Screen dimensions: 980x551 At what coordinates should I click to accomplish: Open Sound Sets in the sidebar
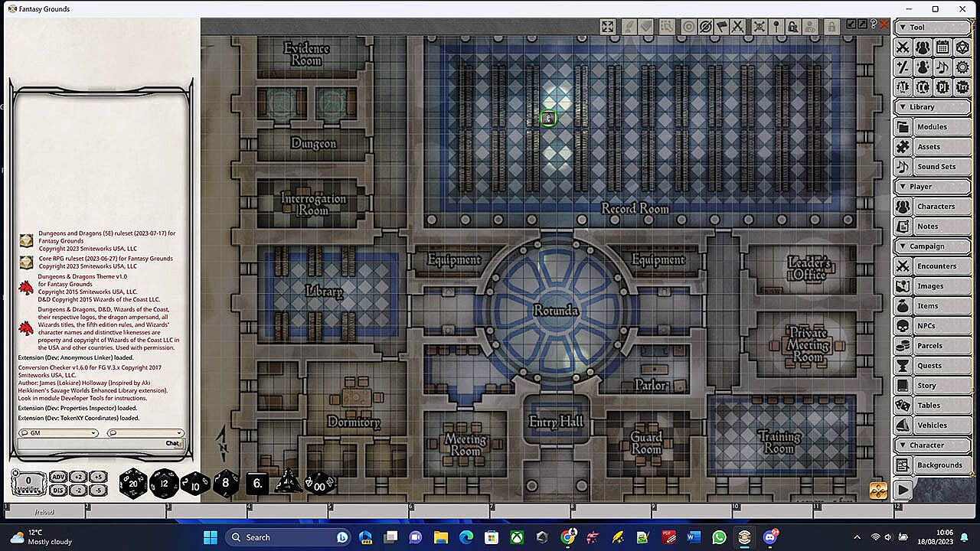pyautogui.click(x=933, y=167)
